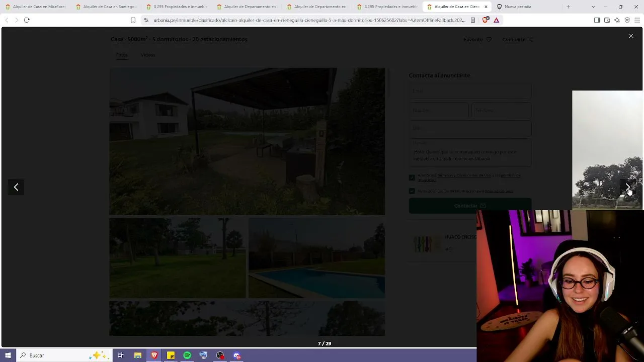Open the large house and pergola photo
The width and height of the screenshot is (644, 362).
coord(247,141)
